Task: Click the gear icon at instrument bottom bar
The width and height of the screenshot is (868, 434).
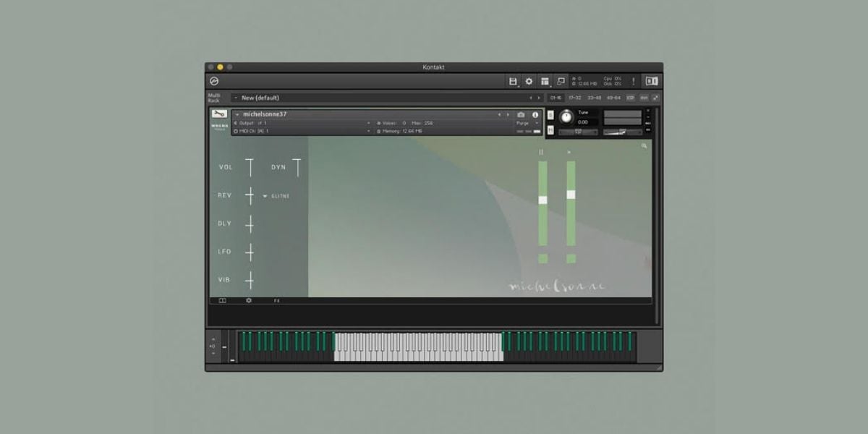Action: click(249, 300)
